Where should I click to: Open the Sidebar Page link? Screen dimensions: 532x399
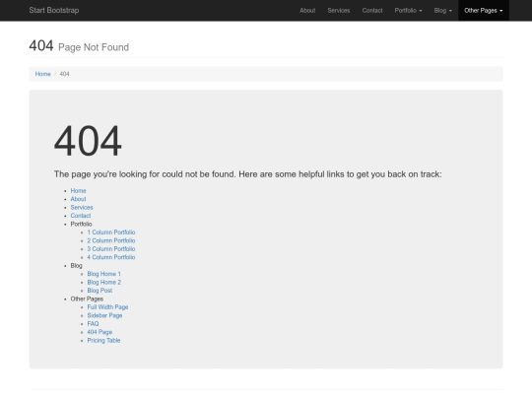click(104, 315)
